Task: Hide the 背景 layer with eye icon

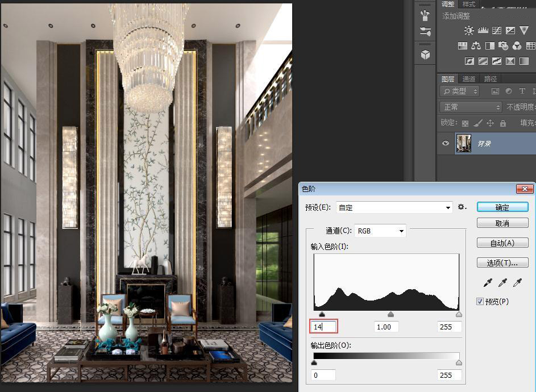Action: tap(446, 143)
